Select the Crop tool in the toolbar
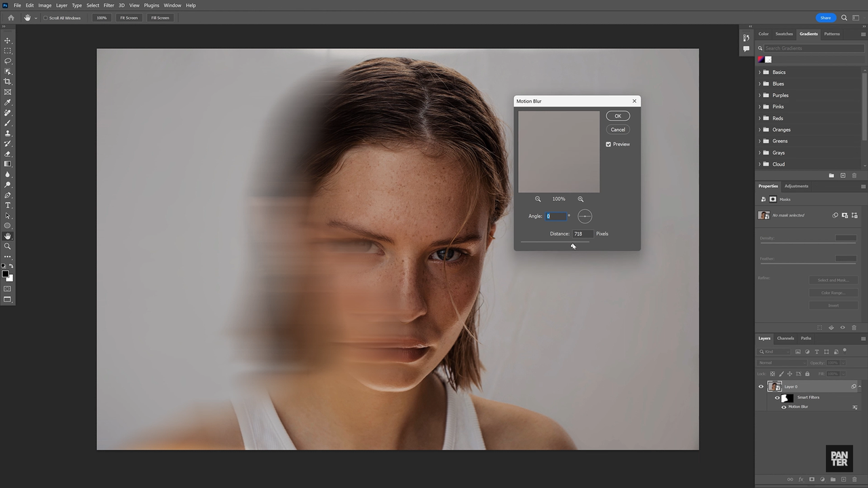Viewport: 868px width, 488px height. point(7,81)
